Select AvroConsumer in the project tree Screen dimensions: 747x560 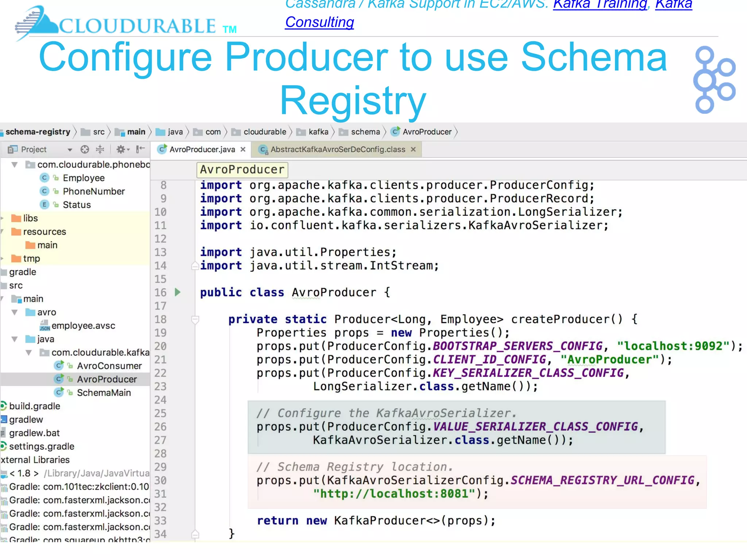click(x=109, y=366)
